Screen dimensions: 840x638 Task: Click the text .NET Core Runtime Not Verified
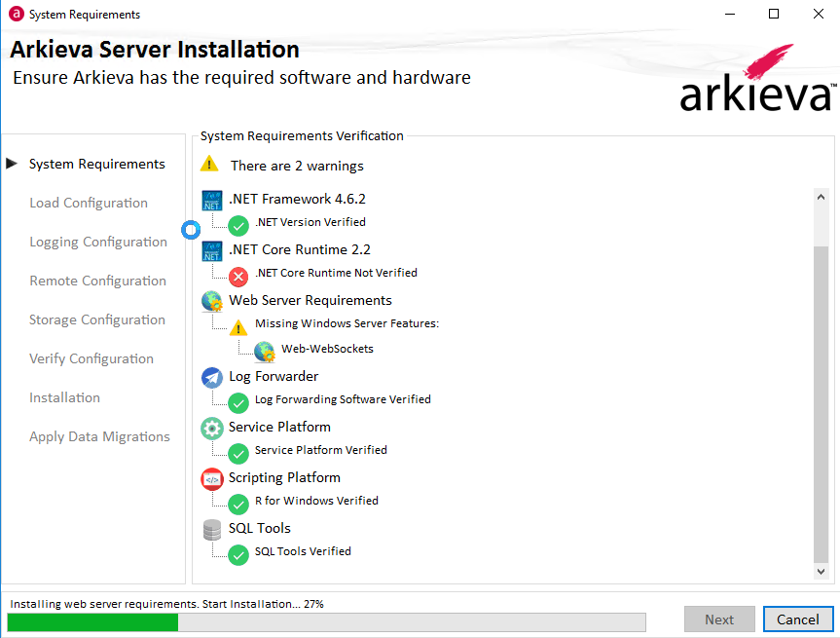336,273
